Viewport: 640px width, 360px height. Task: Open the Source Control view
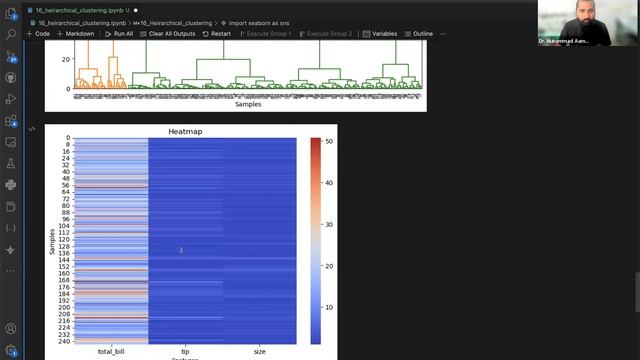click(x=11, y=56)
